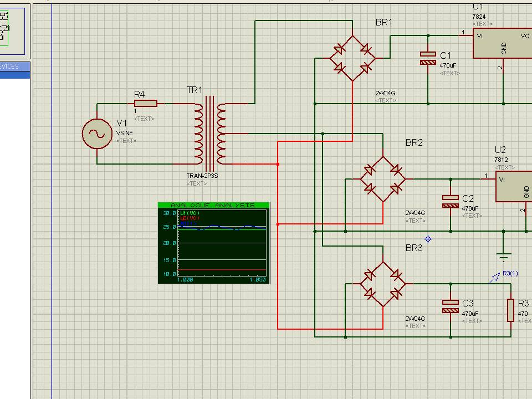Select the TR1 transformer symbol
This screenshot has width=532, height=399.
pos(209,134)
